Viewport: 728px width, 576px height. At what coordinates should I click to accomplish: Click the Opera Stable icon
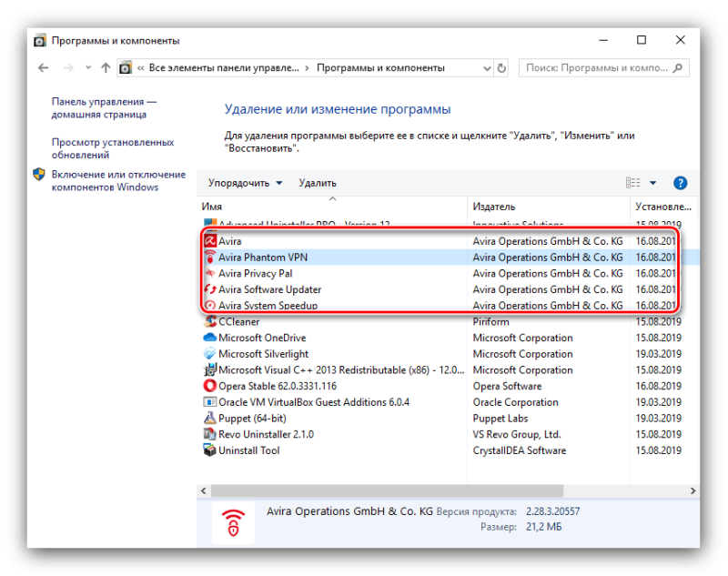click(210, 386)
